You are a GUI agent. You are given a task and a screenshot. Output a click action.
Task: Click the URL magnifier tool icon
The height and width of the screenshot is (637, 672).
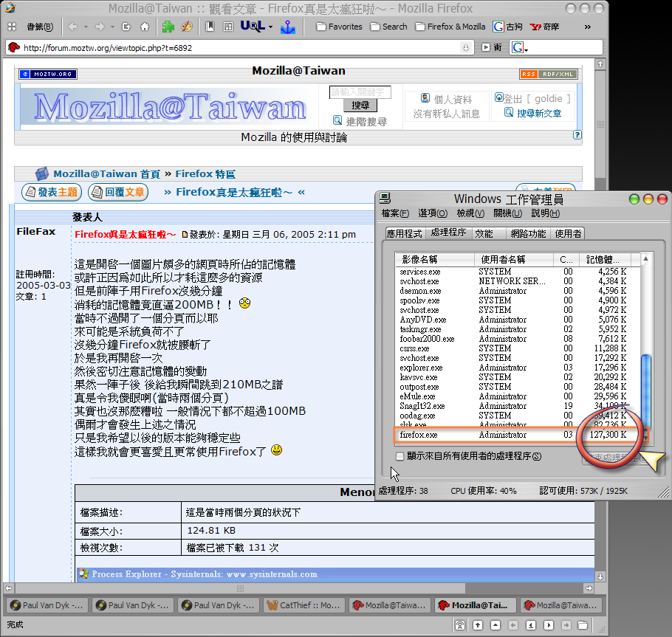(x=253, y=26)
